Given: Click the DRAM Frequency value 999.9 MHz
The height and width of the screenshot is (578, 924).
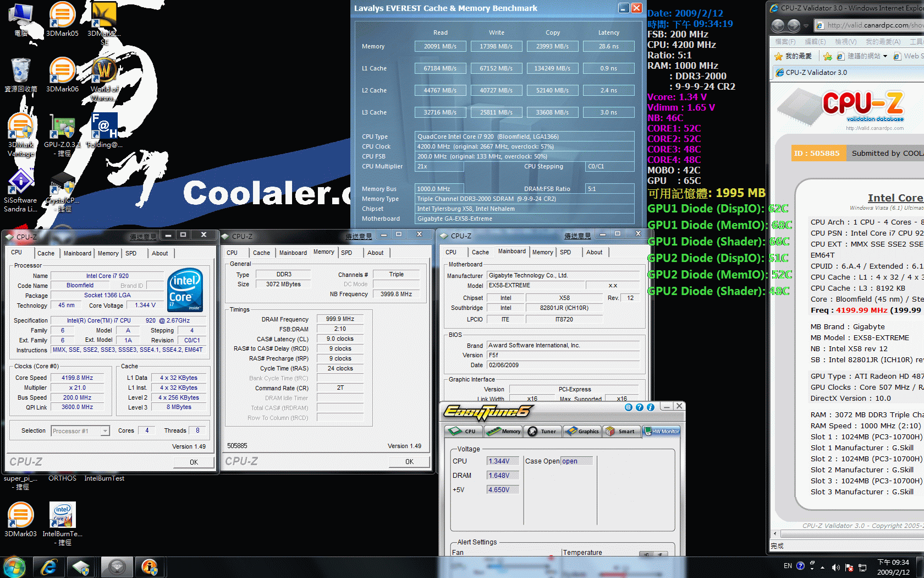Looking at the screenshot, I should pos(340,319).
